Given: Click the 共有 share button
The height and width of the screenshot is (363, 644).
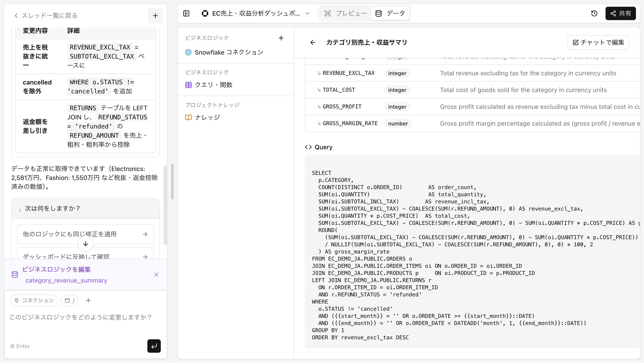Looking at the screenshot, I should pyautogui.click(x=620, y=13).
